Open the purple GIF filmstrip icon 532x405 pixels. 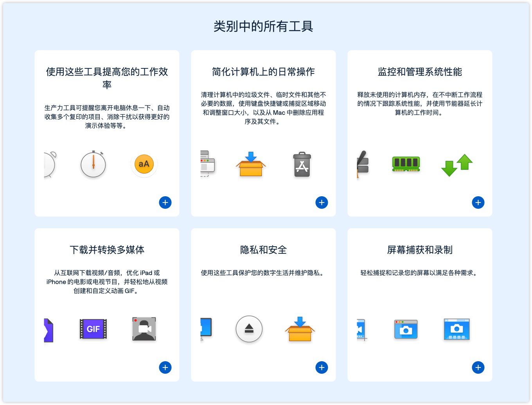pos(93,329)
